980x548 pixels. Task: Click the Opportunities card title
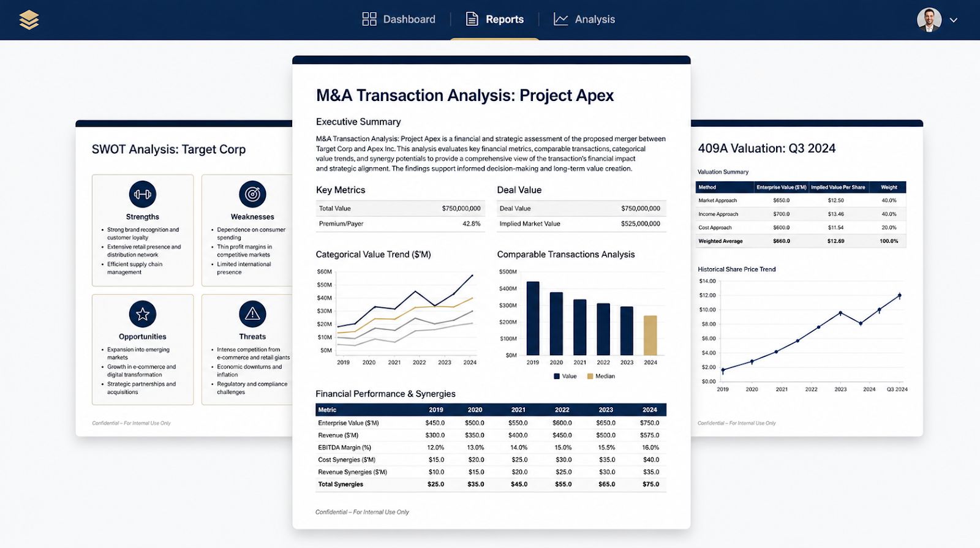click(143, 337)
